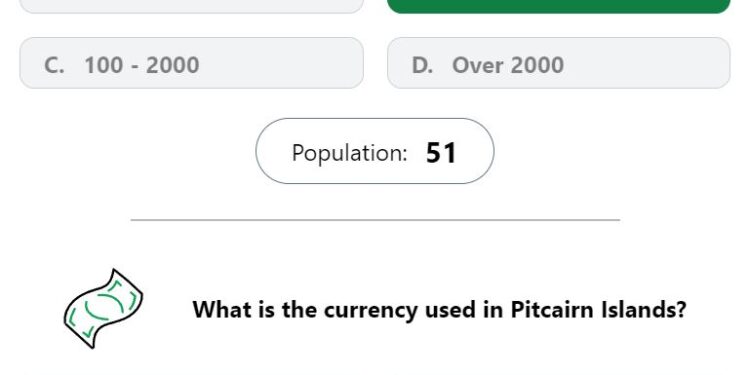Click the empty right side of option C box
The width and height of the screenshot is (750, 375).
[x=281, y=63]
